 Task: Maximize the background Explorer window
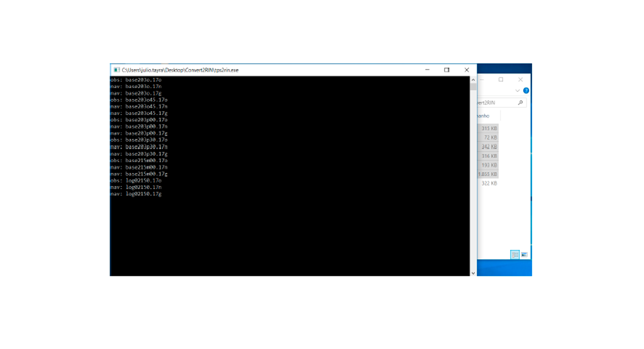click(501, 80)
